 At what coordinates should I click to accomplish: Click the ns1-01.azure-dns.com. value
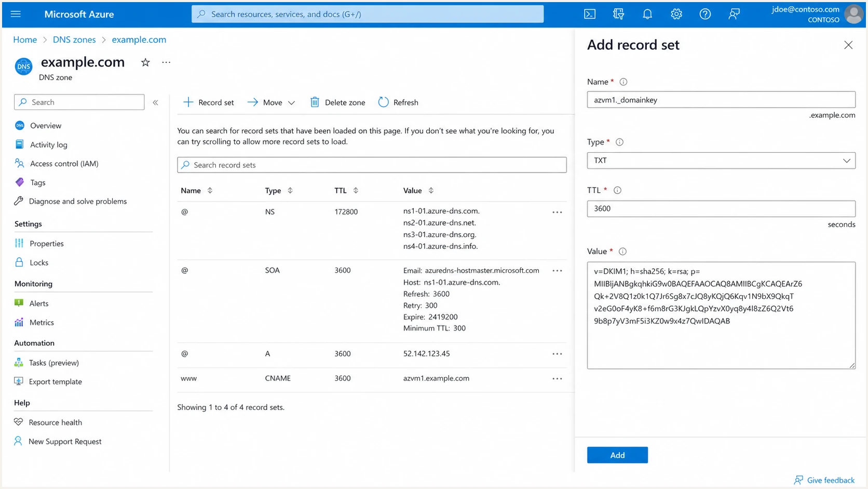[441, 211]
